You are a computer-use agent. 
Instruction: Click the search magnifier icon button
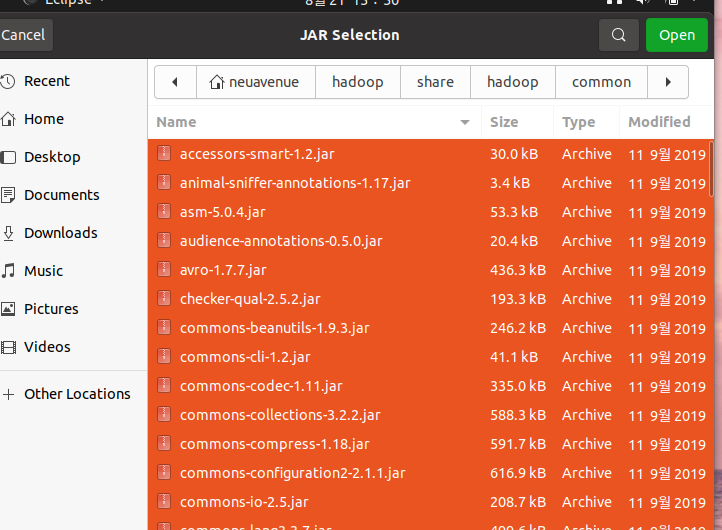coord(618,35)
